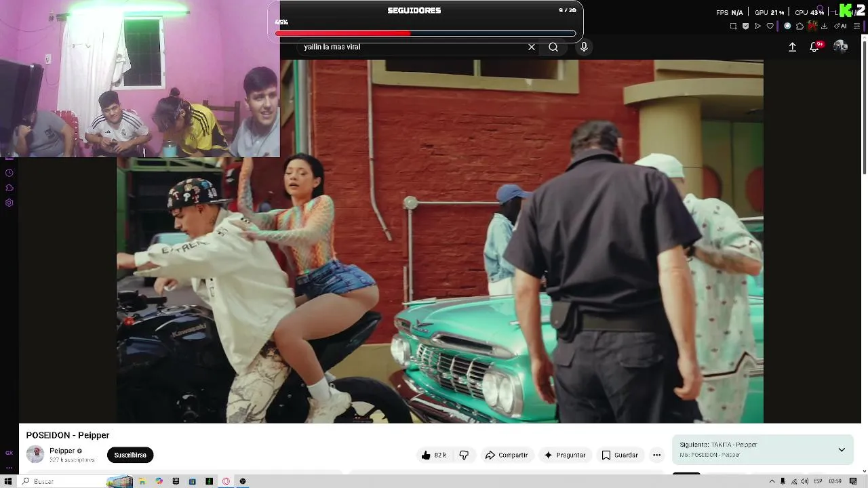Open the Windows Start menu
The height and width of the screenshot is (488, 868).
point(8,481)
